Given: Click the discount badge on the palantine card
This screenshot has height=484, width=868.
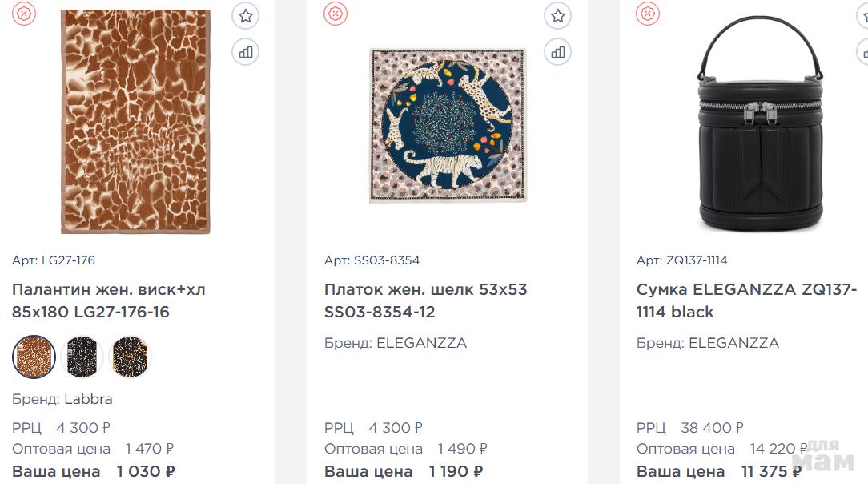Looking at the screenshot, I should coord(24,14).
